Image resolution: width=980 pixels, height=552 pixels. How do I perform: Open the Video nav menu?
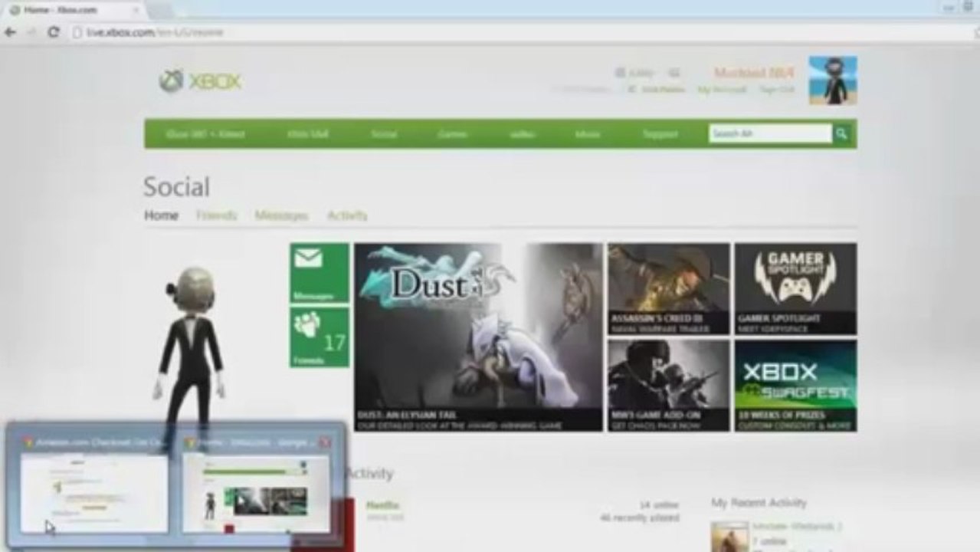pyautogui.click(x=522, y=134)
